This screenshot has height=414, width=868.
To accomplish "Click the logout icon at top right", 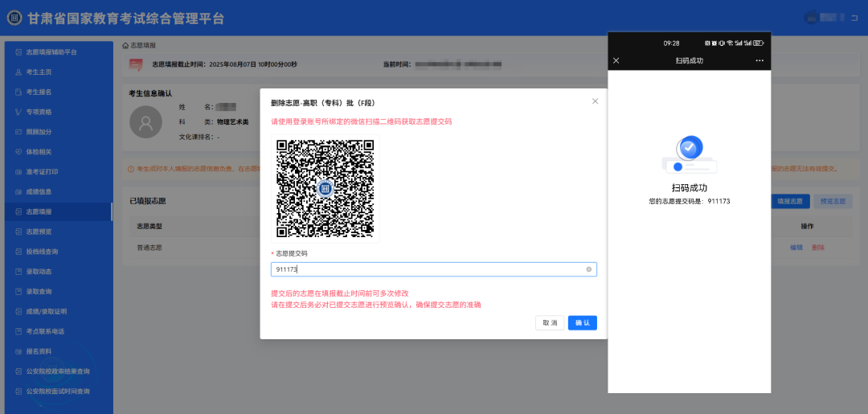I will pos(854,18).
